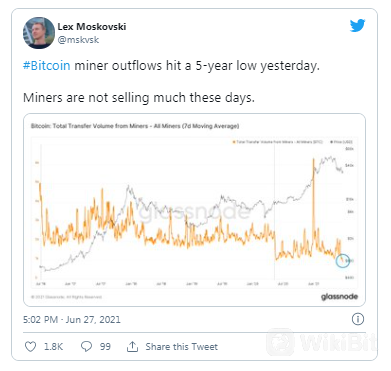Click the glassnode logo below the chart
391x371 pixels.
click(x=339, y=296)
